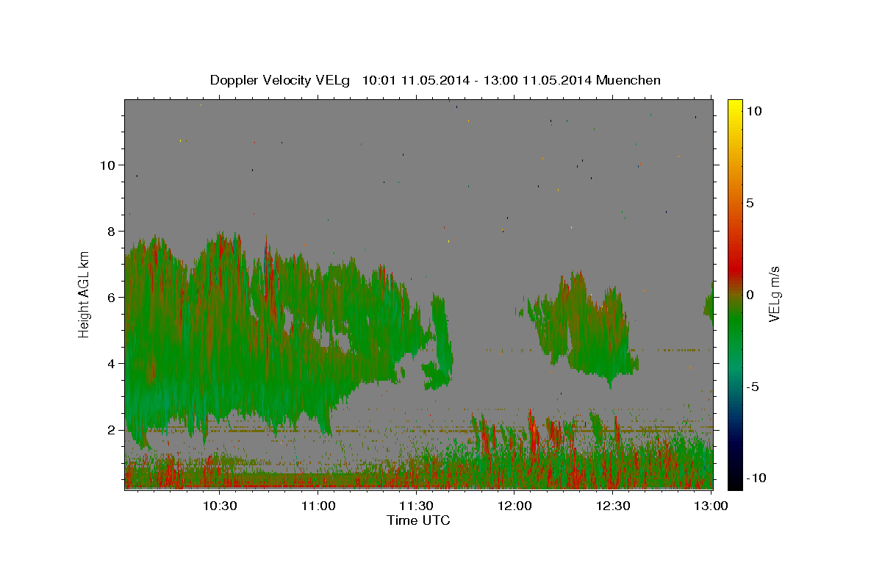Click the colorbar value 5 label
This screenshot has width=882, height=588.
(x=750, y=203)
